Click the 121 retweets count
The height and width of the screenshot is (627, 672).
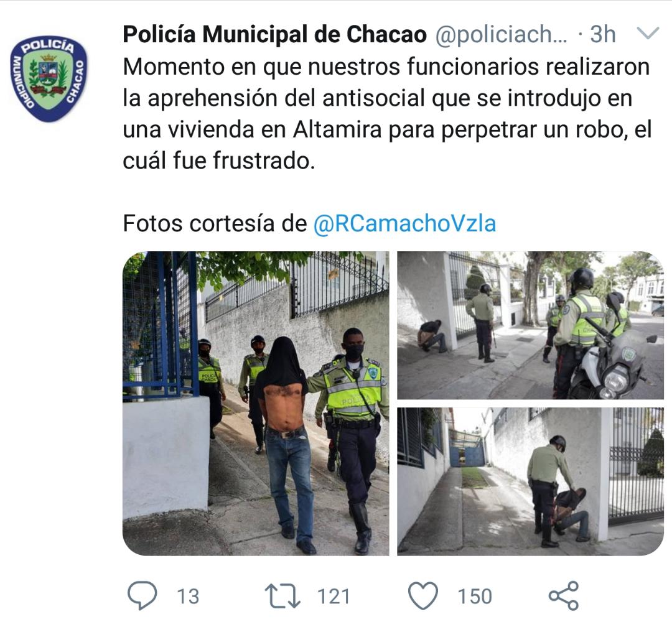point(334,597)
